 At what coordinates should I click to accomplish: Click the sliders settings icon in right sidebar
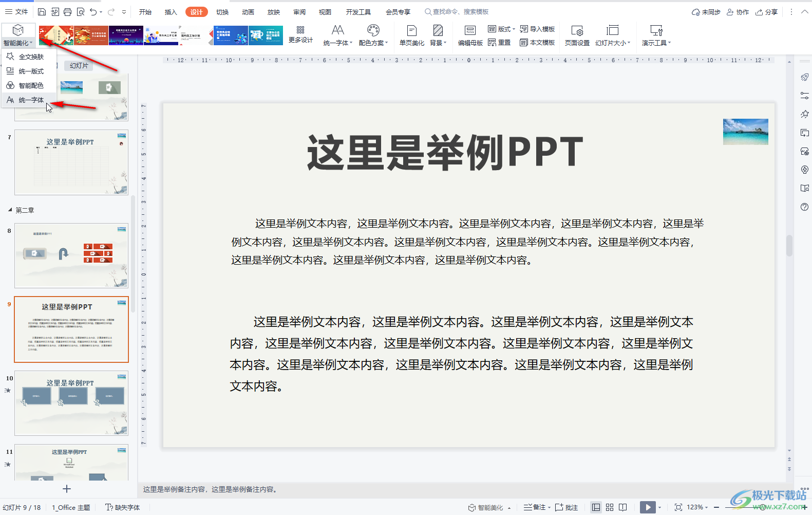click(805, 96)
